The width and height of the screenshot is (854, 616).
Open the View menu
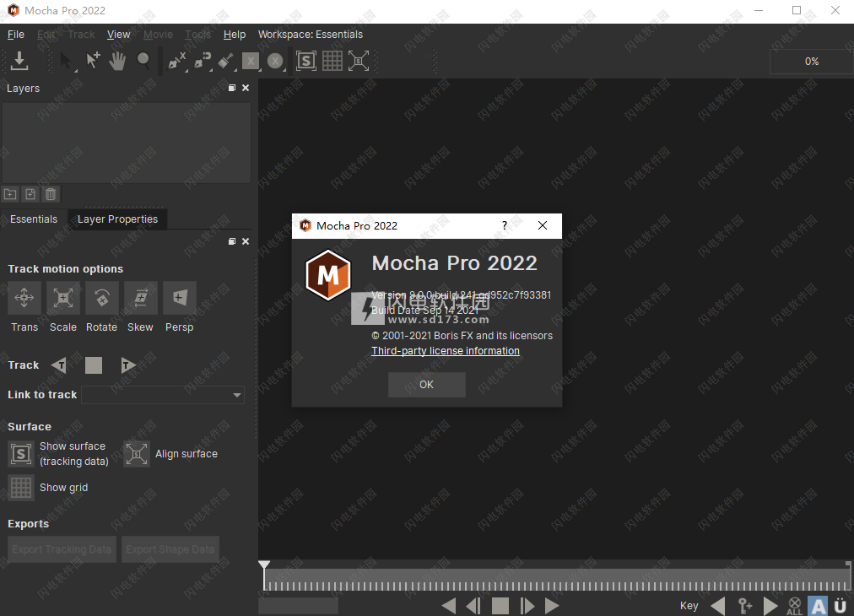tap(119, 35)
